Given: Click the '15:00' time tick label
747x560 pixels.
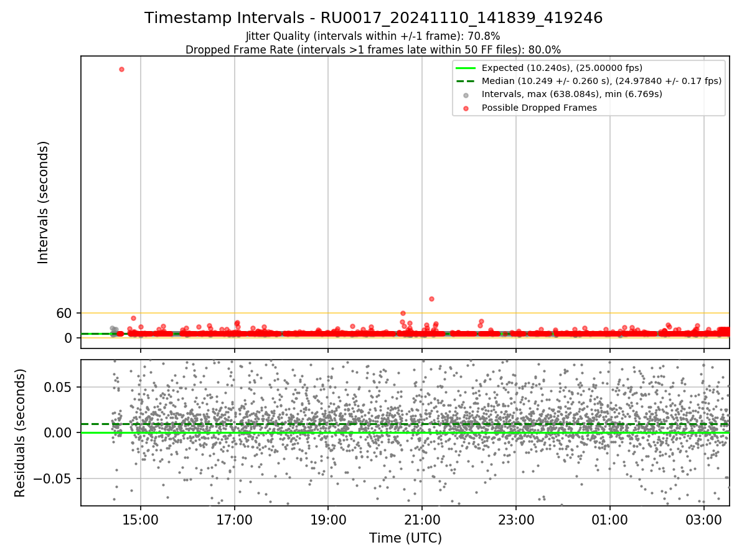Looking at the screenshot, I should (141, 519).
